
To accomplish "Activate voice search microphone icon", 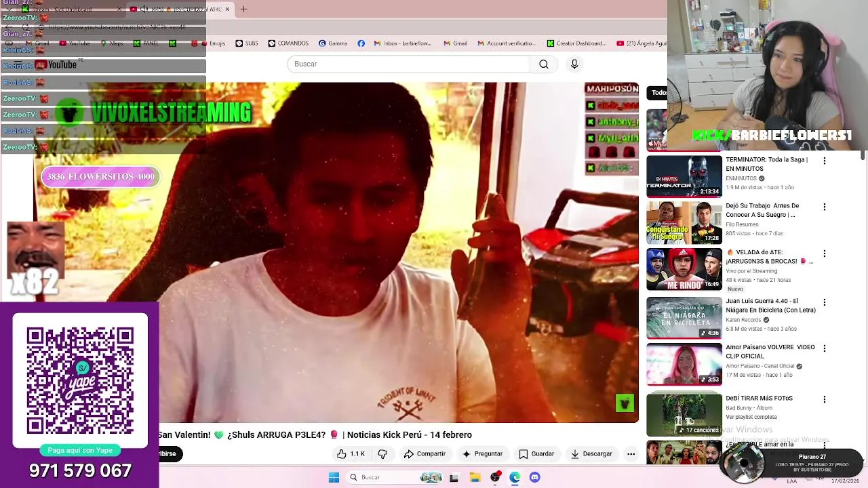I will [x=574, y=64].
